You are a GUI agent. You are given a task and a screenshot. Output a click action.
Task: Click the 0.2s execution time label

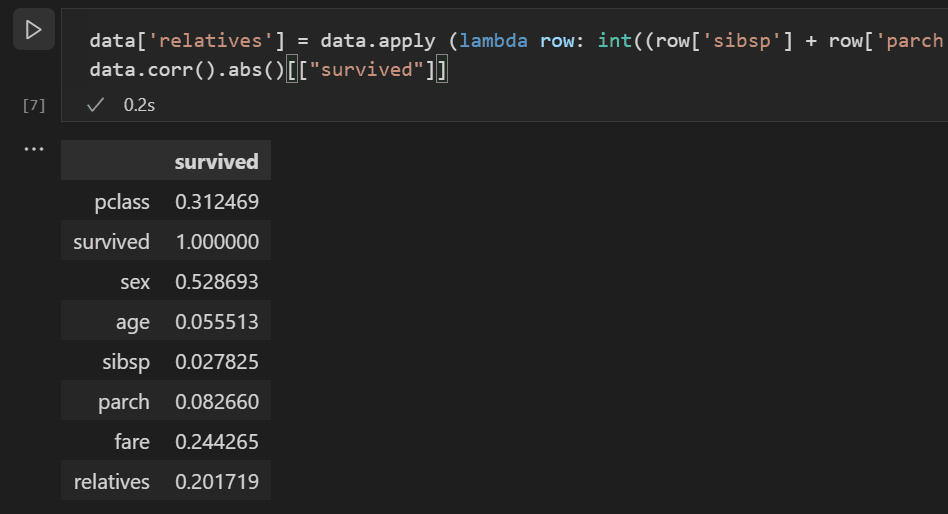click(139, 104)
